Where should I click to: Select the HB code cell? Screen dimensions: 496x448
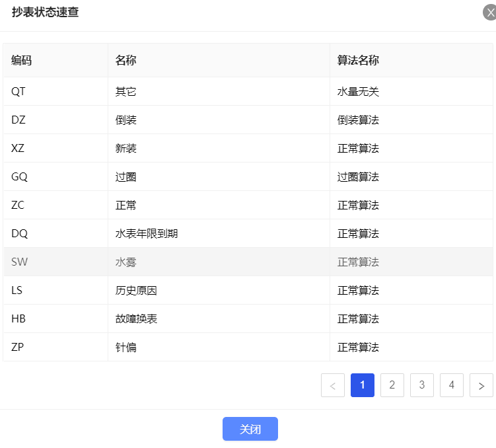tap(55, 318)
